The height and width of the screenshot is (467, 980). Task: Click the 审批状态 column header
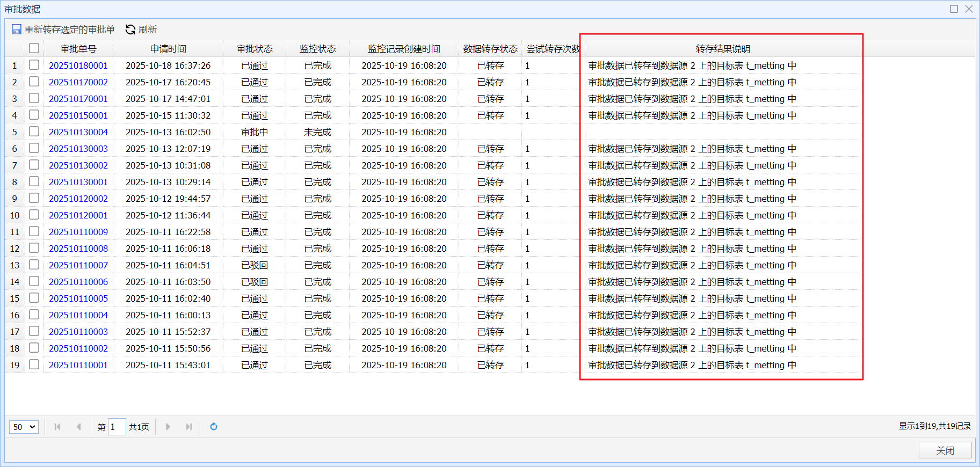(x=255, y=49)
